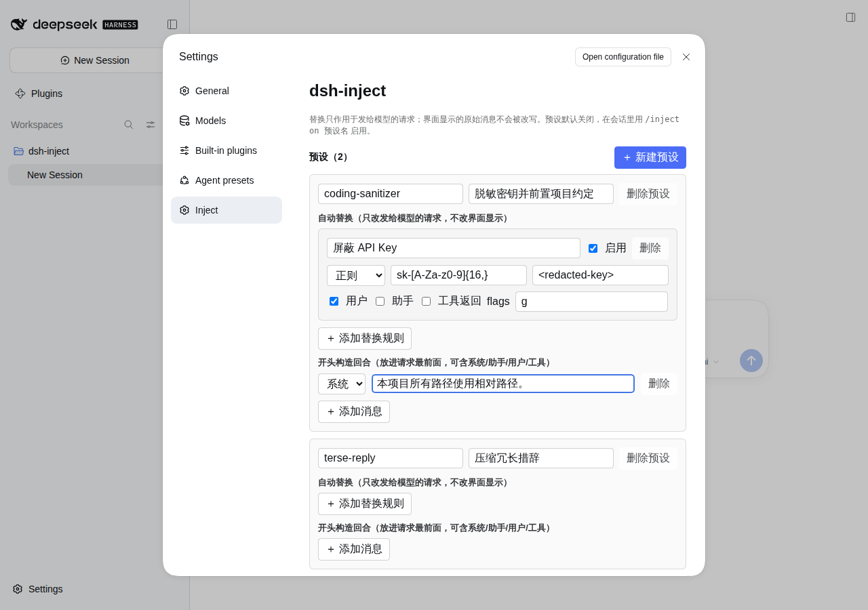Click the dsh-inject workspace folder icon
The image size is (868, 610).
(x=19, y=151)
